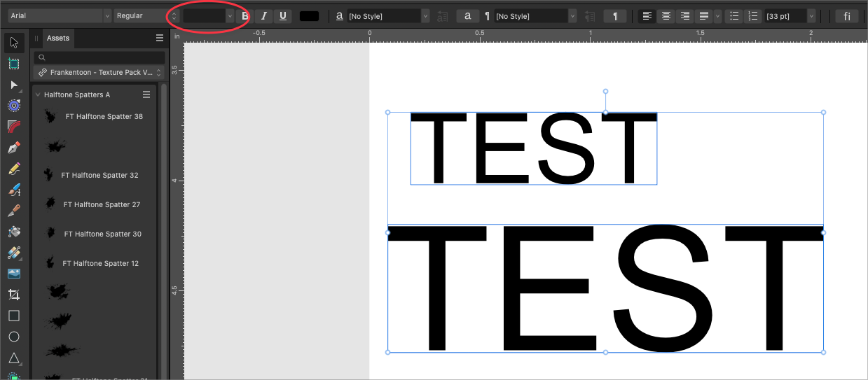
Task: Toggle Underline formatting
Action: pos(283,16)
